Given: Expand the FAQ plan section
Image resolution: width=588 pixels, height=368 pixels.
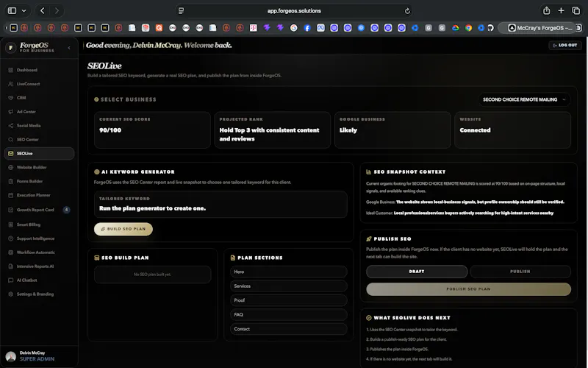Looking at the screenshot, I should pyautogui.click(x=288, y=314).
